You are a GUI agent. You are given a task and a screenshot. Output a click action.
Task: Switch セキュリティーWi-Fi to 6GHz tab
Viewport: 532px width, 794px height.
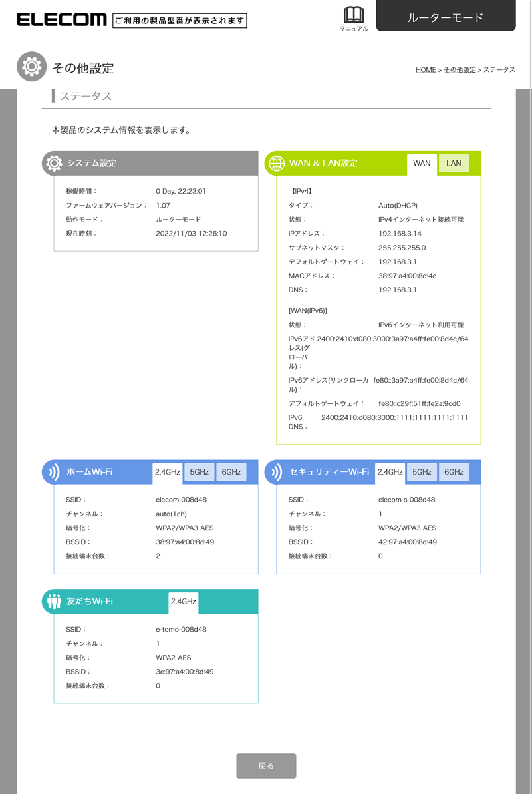coord(454,472)
